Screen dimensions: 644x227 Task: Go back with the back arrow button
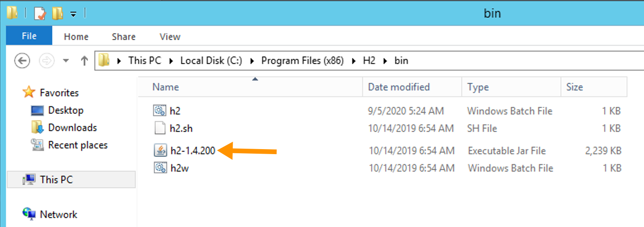pos(22,61)
